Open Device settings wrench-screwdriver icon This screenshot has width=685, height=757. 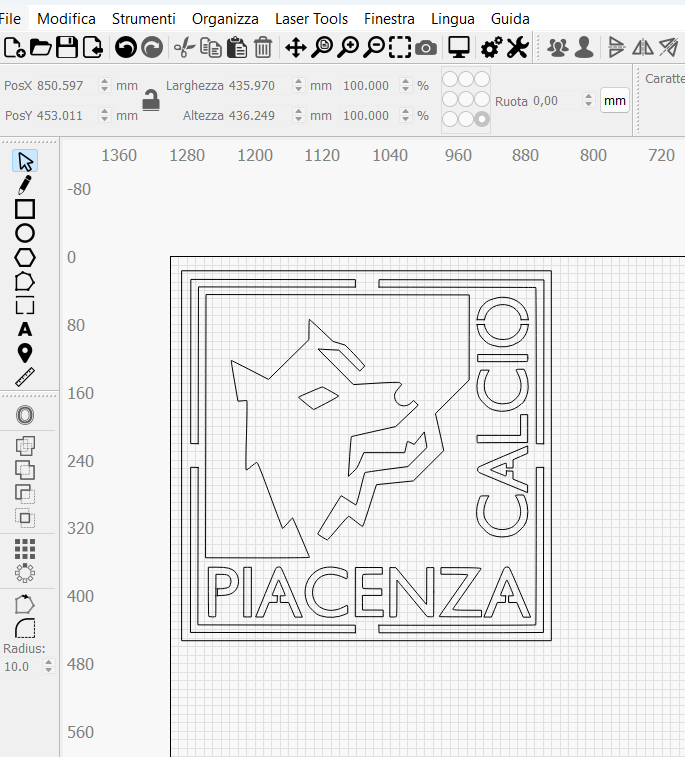(x=517, y=48)
